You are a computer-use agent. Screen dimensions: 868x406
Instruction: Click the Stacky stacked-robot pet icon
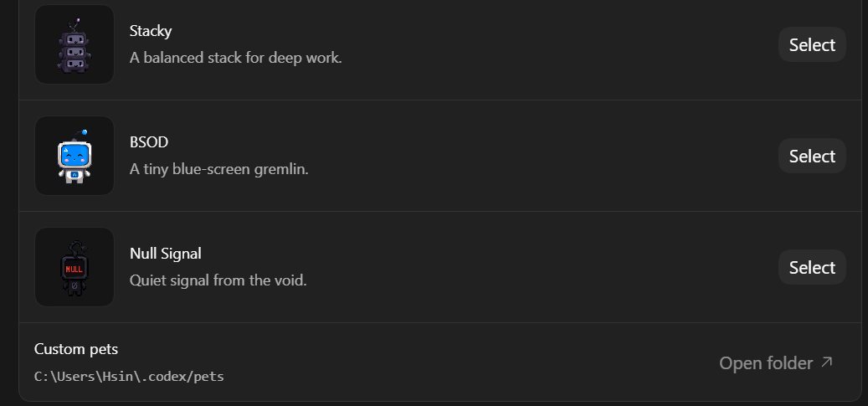pyautogui.click(x=74, y=44)
